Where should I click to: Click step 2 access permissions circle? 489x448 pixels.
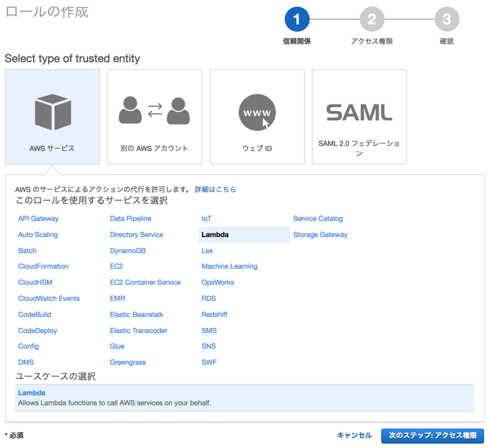[372, 19]
